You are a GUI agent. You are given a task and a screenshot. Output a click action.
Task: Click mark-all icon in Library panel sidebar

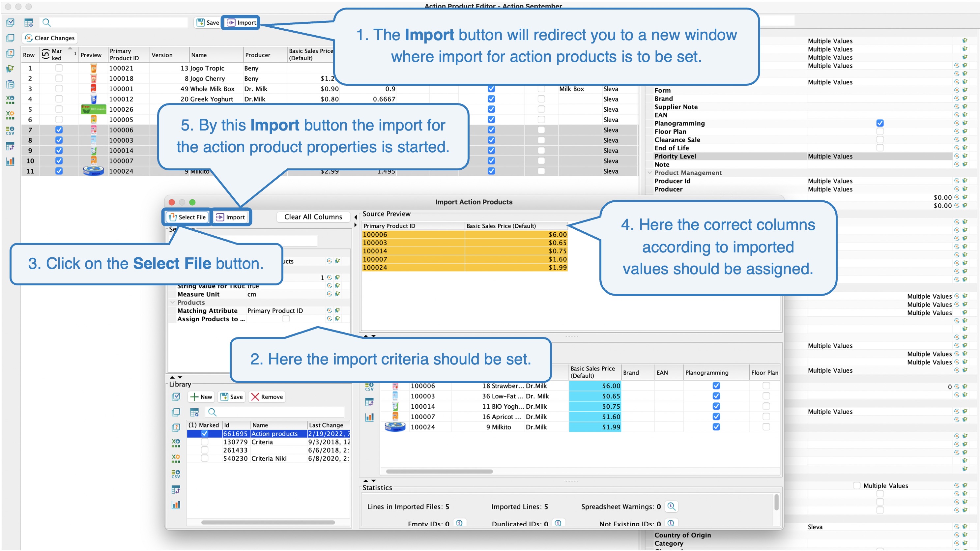coord(176,397)
